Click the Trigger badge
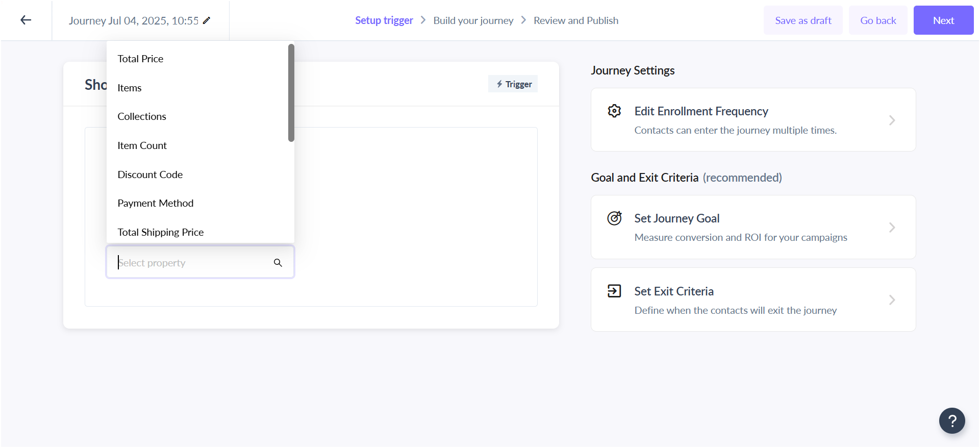 (513, 84)
